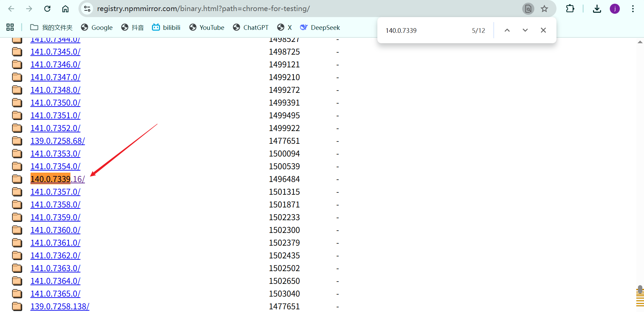Image resolution: width=644 pixels, height=312 pixels.
Task: Close the find bar
Action: tap(543, 30)
